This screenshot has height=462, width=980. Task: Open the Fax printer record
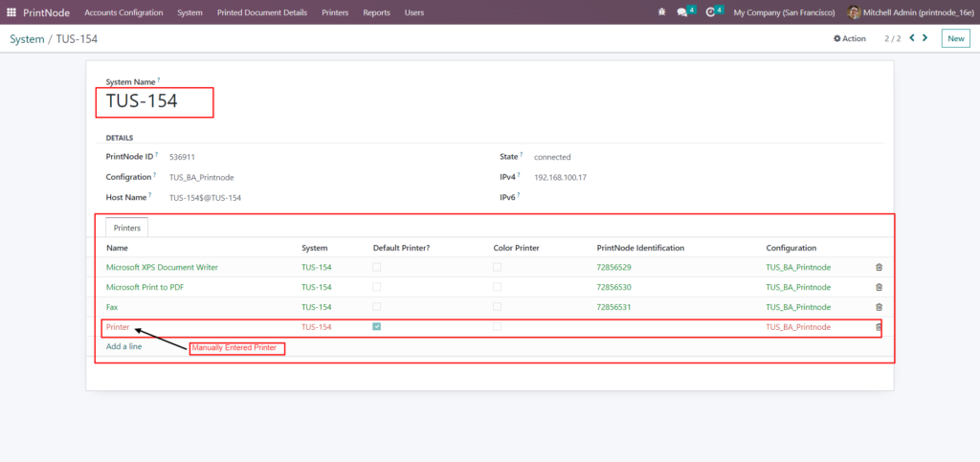pos(112,307)
